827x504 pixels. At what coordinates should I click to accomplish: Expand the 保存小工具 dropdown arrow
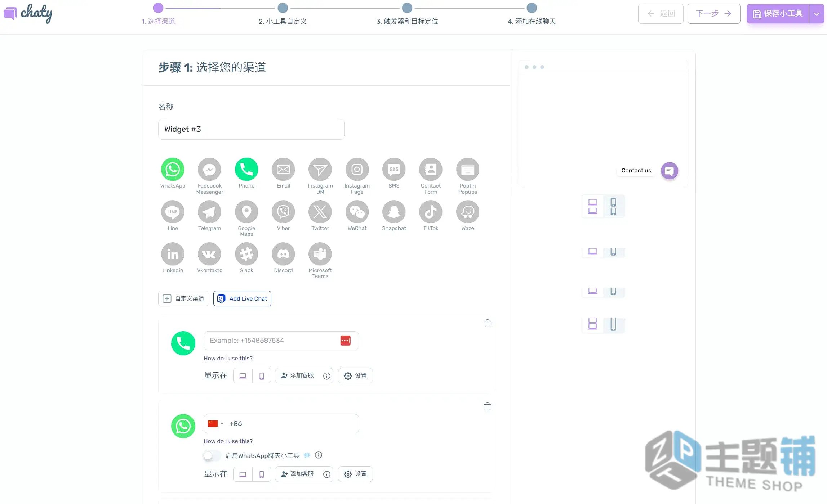(x=817, y=14)
